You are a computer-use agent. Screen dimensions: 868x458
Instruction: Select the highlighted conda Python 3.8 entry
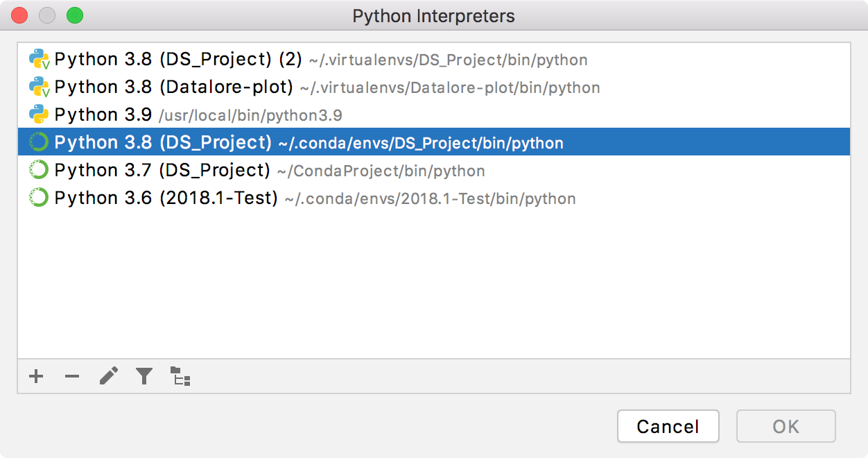pos(309,143)
